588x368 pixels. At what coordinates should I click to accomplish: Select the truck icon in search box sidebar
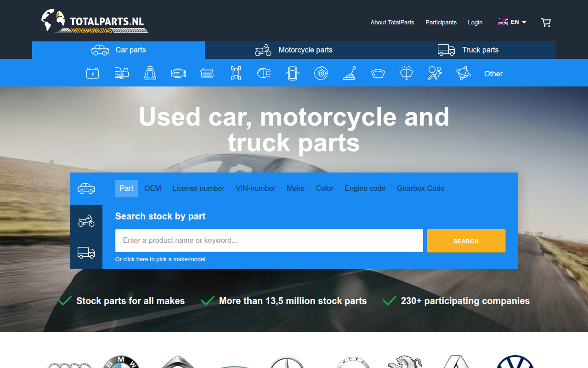pyautogui.click(x=86, y=253)
